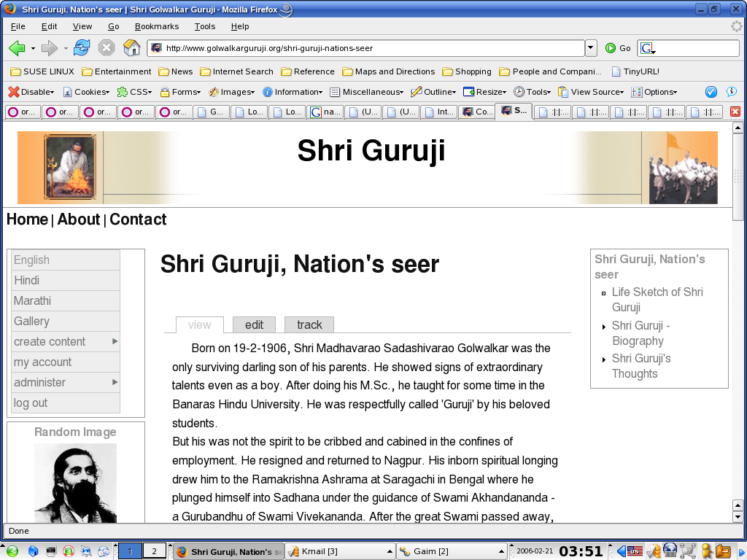The image size is (747, 560).
Task: Click the Contact link in header
Action: (x=138, y=219)
